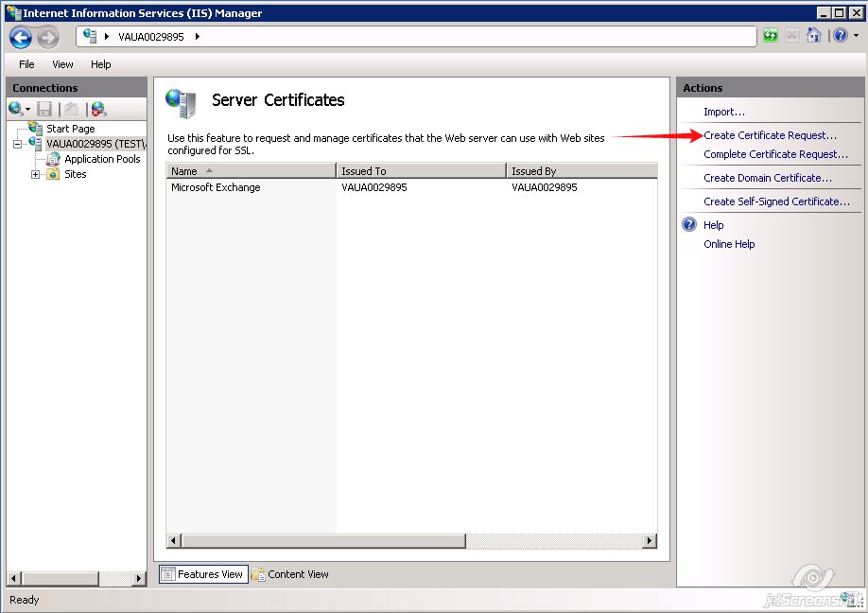This screenshot has height=613, width=868.
Task: Click the blue Back navigation arrow
Action: (21, 37)
